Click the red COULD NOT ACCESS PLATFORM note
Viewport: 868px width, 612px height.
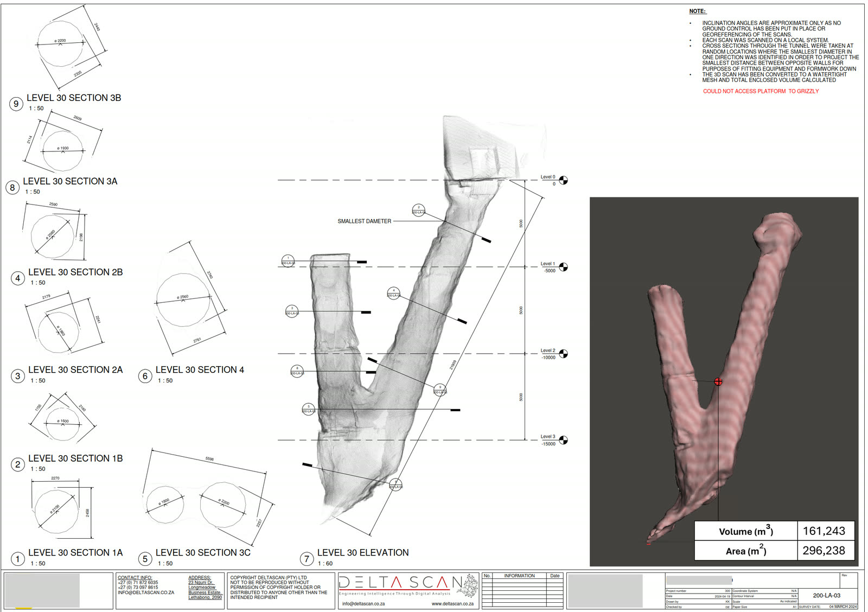point(761,91)
